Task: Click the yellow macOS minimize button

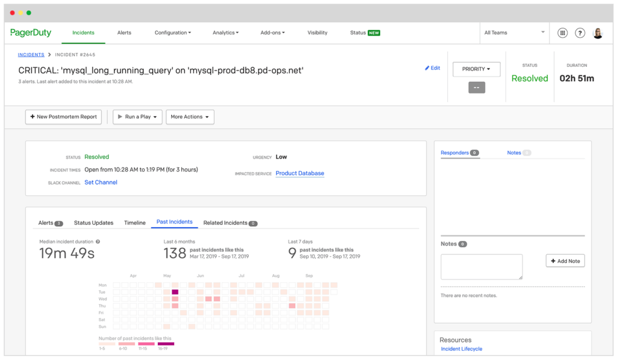Action: [20, 13]
